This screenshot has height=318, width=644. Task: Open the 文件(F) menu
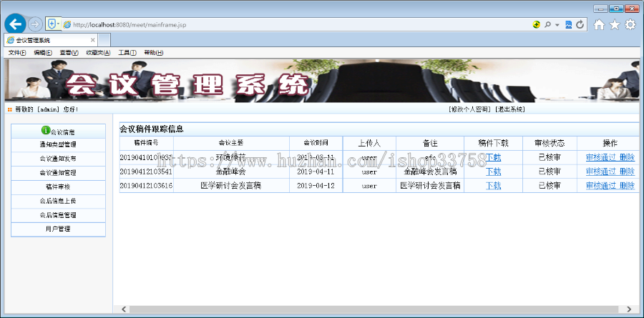tap(17, 52)
